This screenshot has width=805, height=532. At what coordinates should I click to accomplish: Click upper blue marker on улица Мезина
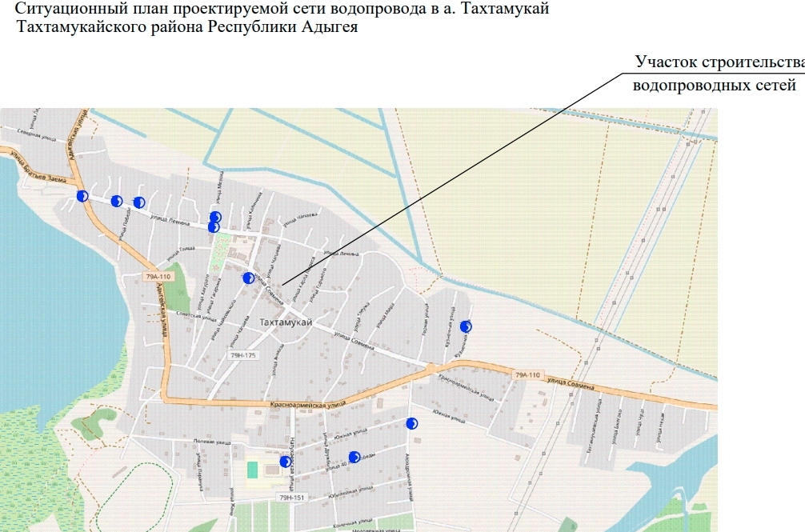point(214,217)
